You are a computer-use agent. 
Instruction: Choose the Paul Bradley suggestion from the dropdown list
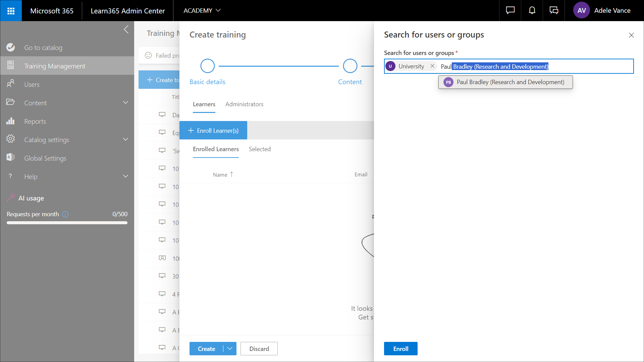[505, 82]
